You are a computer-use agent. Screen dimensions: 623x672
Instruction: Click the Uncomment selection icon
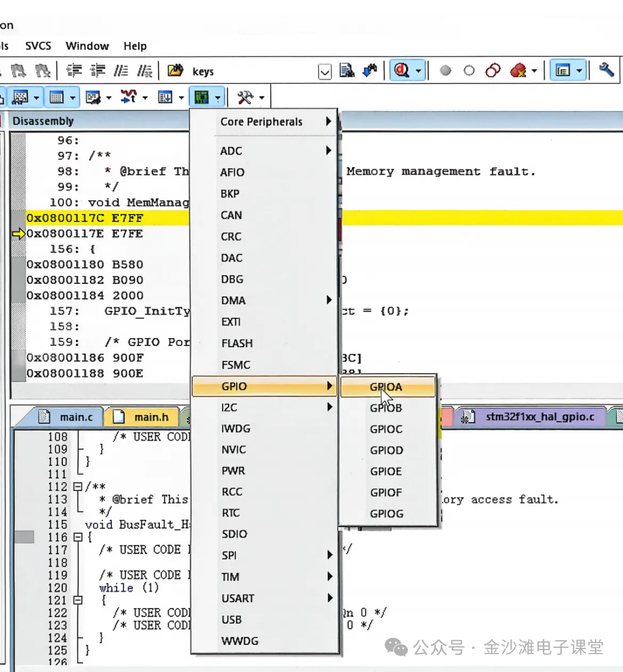[x=145, y=70]
